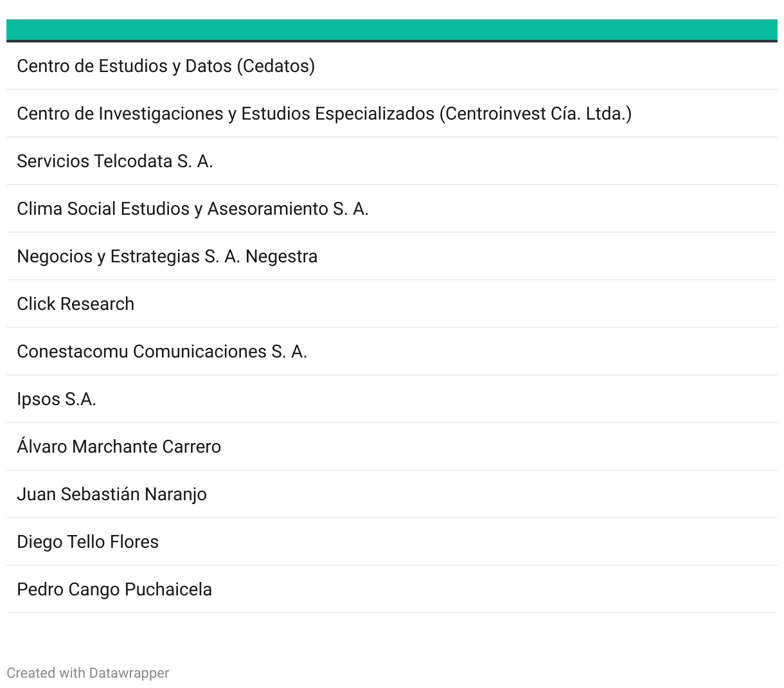Viewport: 784px width, 688px height.
Task: Select Clima Social Estudios y Asesoramiento entry
Action: (192, 209)
